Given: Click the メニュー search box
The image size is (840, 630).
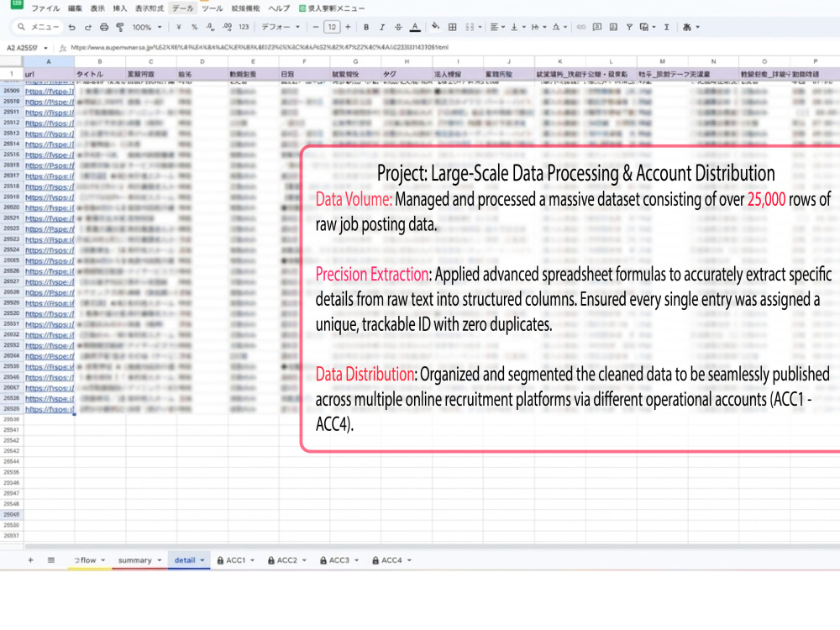Looking at the screenshot, I should pos(38,27).
